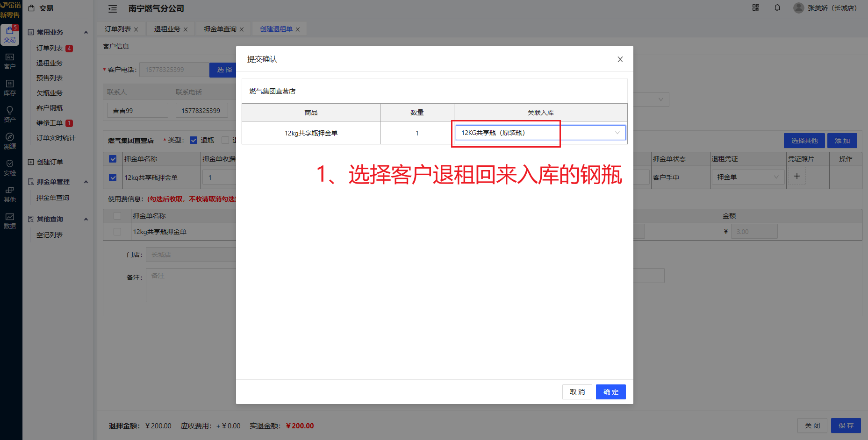The height and width of the screenshot is (440, 868).
Task: Uncheck the 退瓶 type checkbox
Action: pyautogui.click(x=194, y=140)
